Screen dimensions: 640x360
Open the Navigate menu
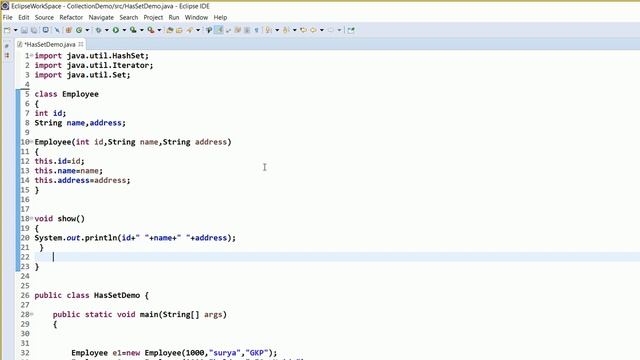tap(101, 18)
